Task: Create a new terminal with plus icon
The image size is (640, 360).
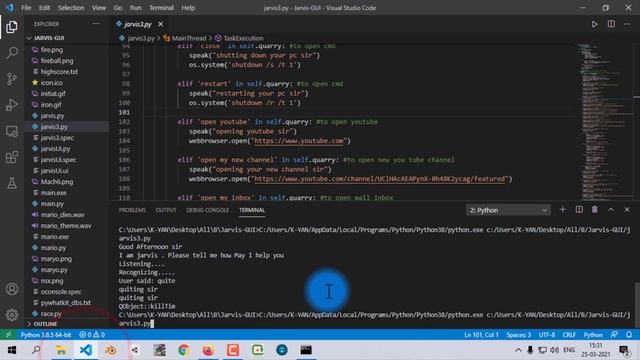Action: 562,209
